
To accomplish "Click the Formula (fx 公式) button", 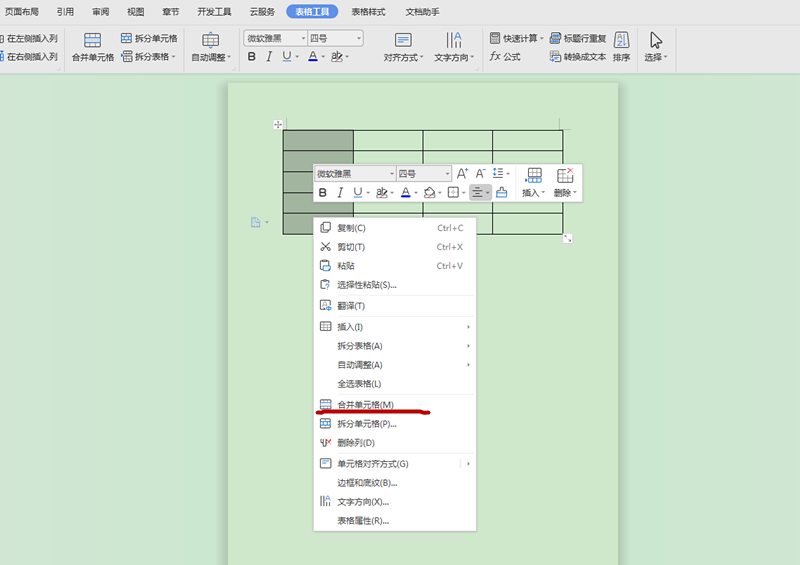I will click(505, 57).
